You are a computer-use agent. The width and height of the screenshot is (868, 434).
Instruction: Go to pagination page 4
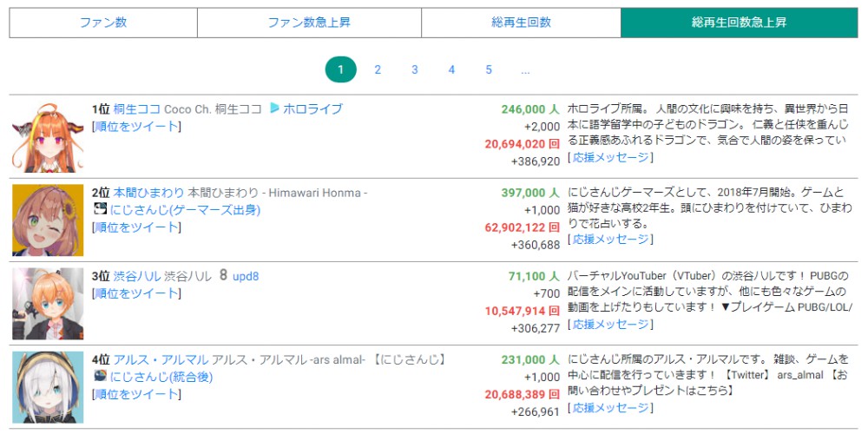point(451,69)
